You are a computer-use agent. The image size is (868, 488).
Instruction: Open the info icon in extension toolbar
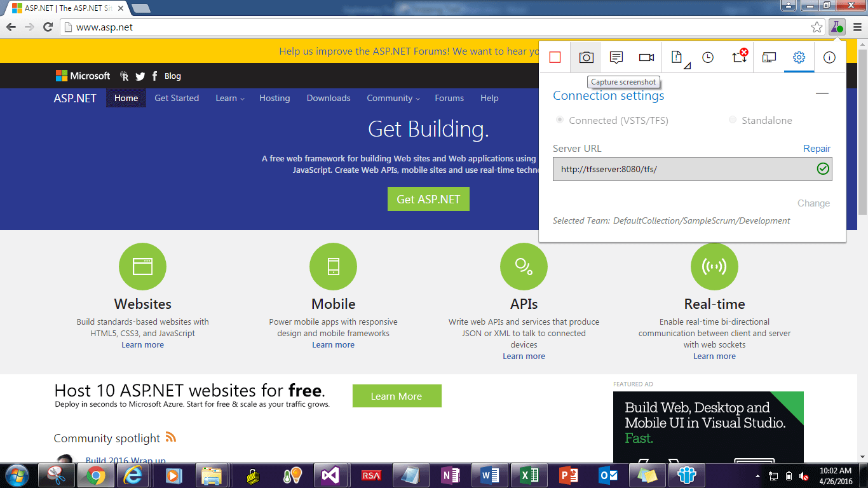coord(829,58)
